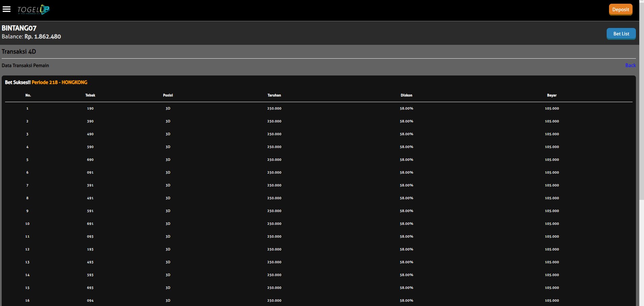Click Bayar 105.000 in row 590
The height and width of the screenshot is (306, 644).
pos(552,147)
